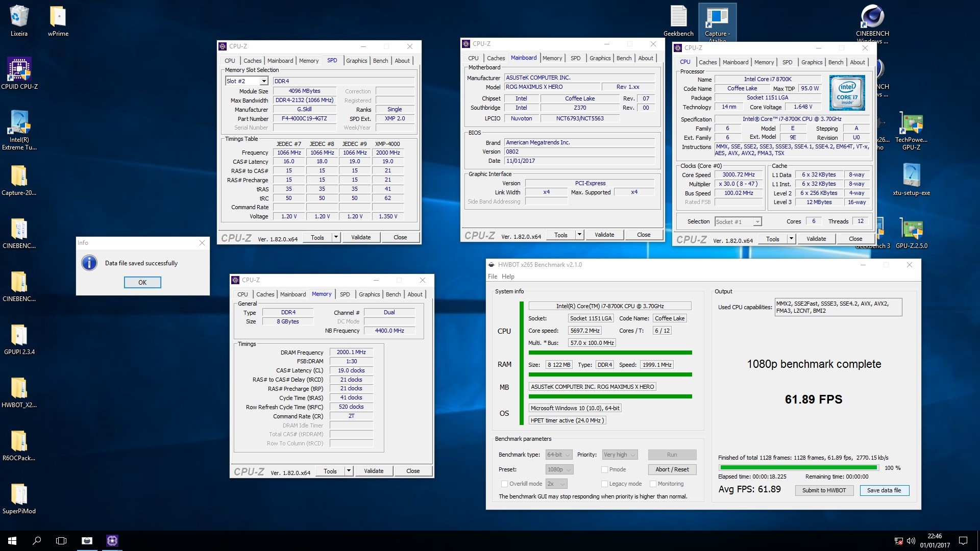This screenshot has width=980, height=551.
Task: Expand Tools dropdown arrow in Mainboard window
Action: pyautogui.click(x=579, y=235)
